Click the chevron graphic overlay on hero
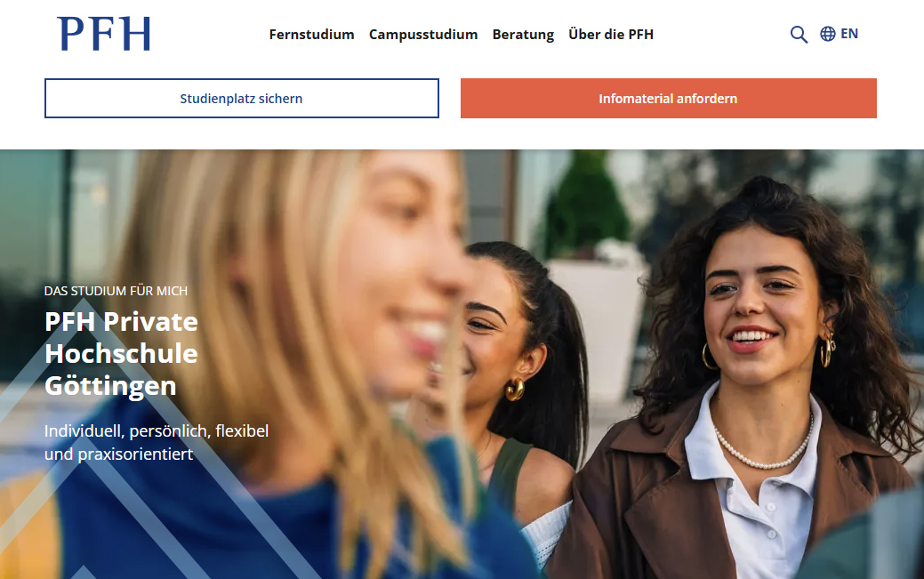The image size is (924, 579). 135,460
